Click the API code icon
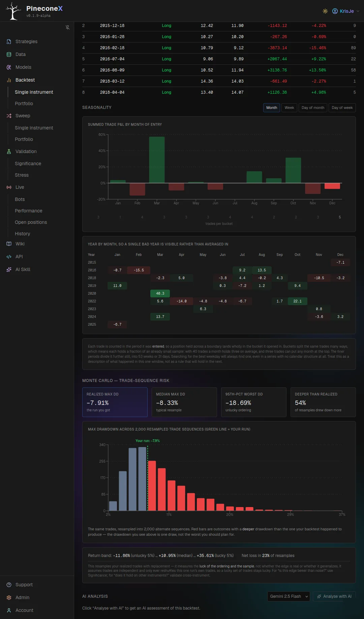The height and width of the screenshot is (619, 364). tap(9, 257)
